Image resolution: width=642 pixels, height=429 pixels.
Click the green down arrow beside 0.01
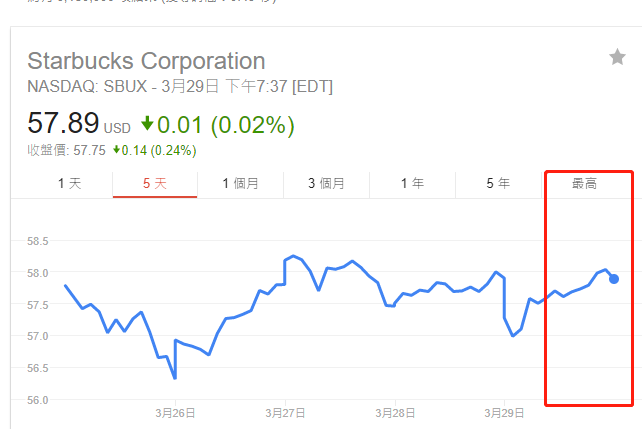click(147, 124)
